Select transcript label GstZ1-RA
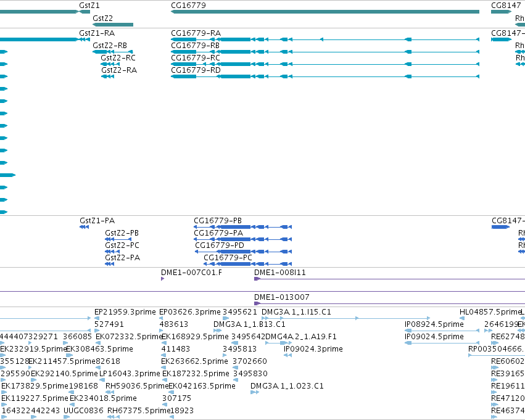This screenshot has height=420, width=525. tap(97, 33)
